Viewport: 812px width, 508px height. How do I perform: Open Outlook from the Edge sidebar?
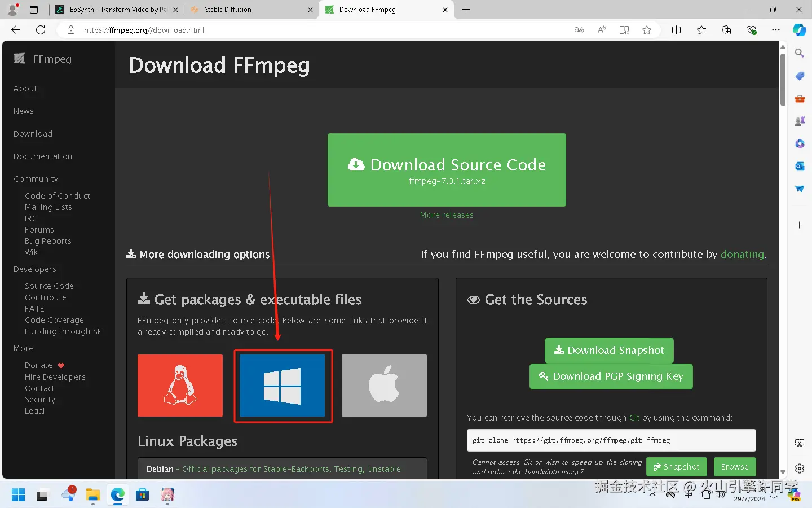(x=800, y=166)
